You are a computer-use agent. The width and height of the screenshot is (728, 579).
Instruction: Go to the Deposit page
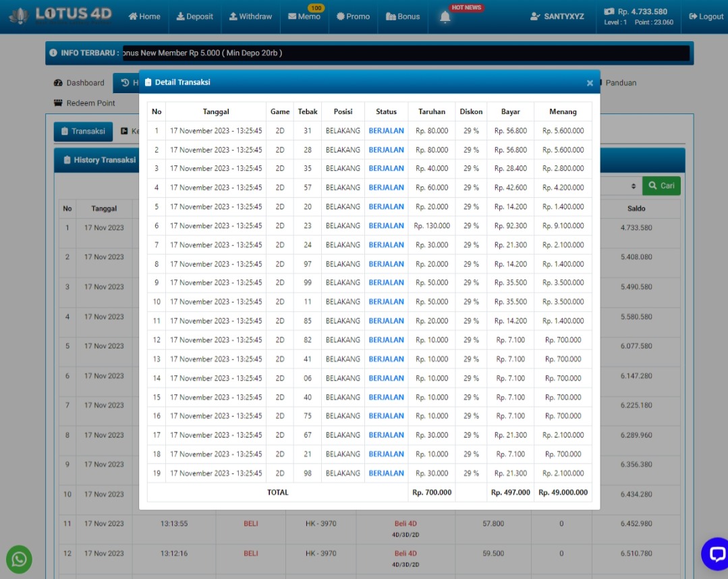[195, 16]
